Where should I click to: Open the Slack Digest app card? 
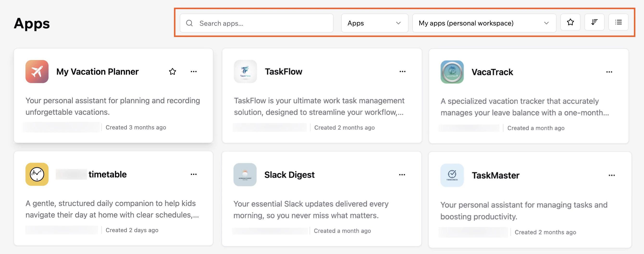[290, 175]
